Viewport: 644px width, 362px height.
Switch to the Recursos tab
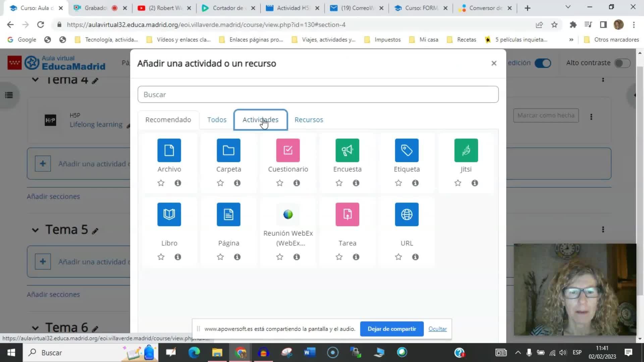click(309, 120)
